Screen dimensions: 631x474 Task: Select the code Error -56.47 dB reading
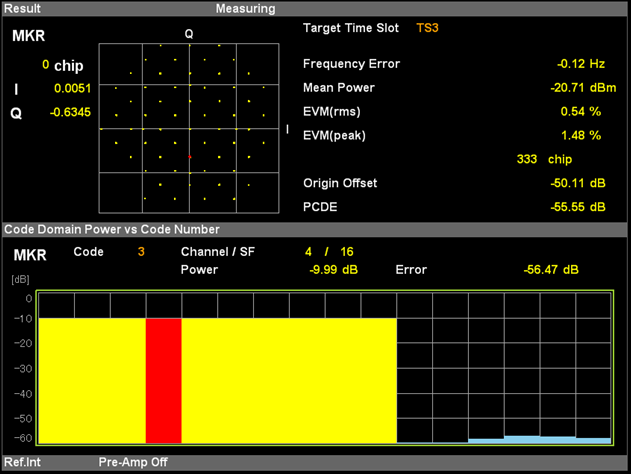(551, 270)
